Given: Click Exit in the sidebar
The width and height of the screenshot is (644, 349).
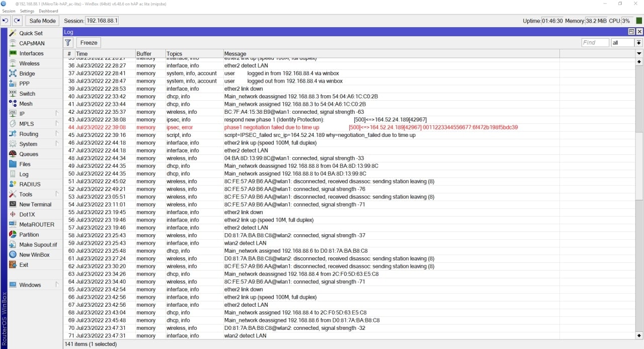Looking at the screenshot, I should [24, 265].
